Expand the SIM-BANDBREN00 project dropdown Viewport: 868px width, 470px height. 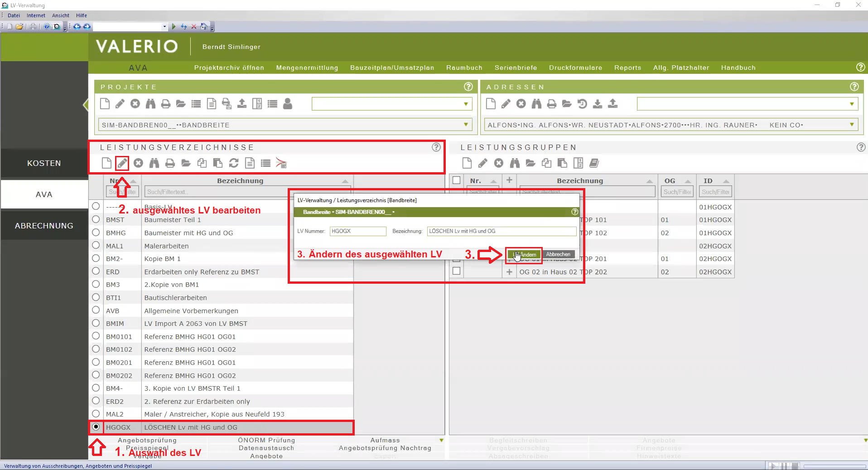[x=466, y=125]
